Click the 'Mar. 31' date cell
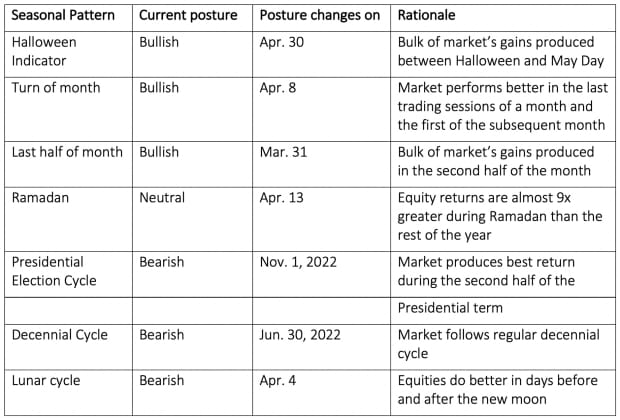 pyautogui.click(x=282, y=152)
